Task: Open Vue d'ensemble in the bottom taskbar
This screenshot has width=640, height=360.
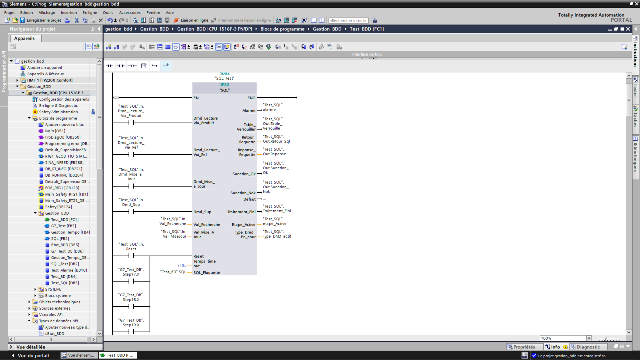Action: pyautogui.click(x=78, y=356)
